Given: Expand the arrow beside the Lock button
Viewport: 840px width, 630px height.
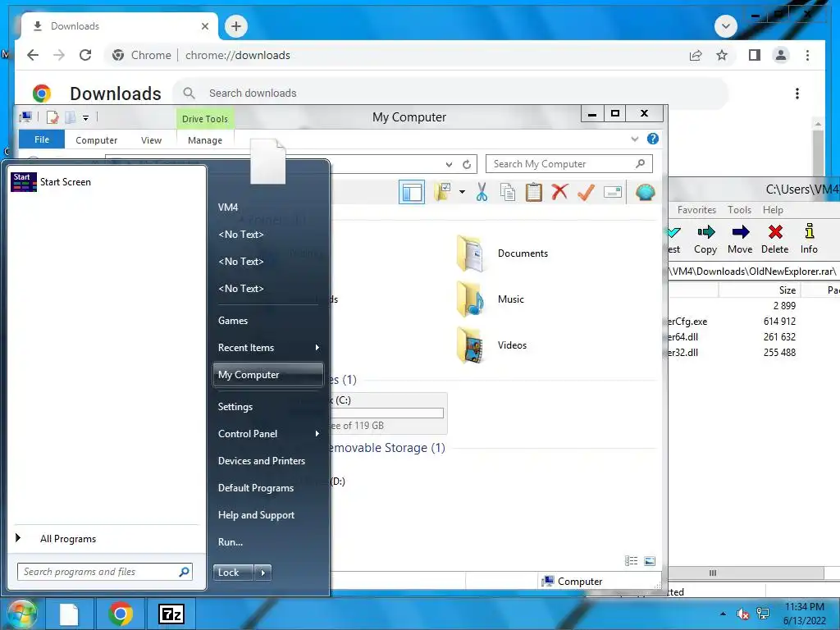Looking at the screenshot, I should point(262,572).
